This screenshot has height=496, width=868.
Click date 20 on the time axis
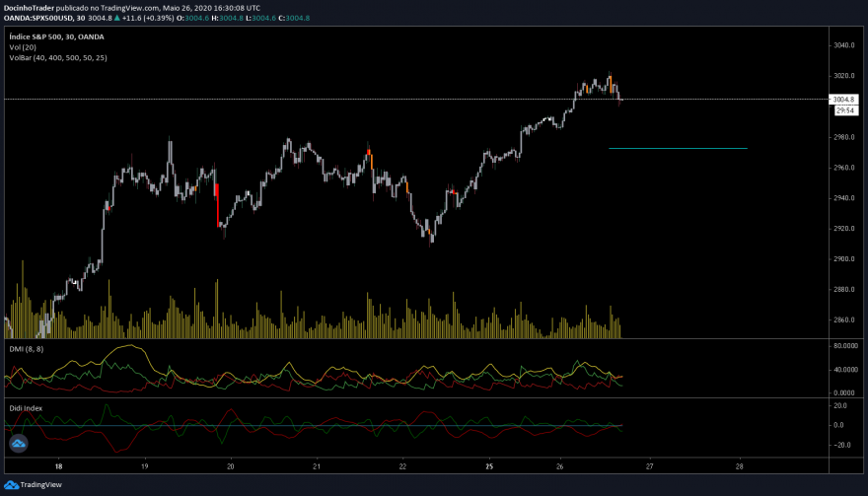(231, 466)
